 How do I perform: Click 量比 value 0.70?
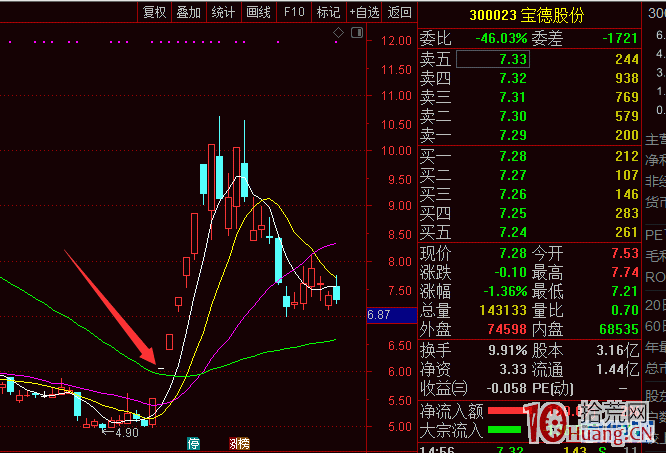click(625, 310)
